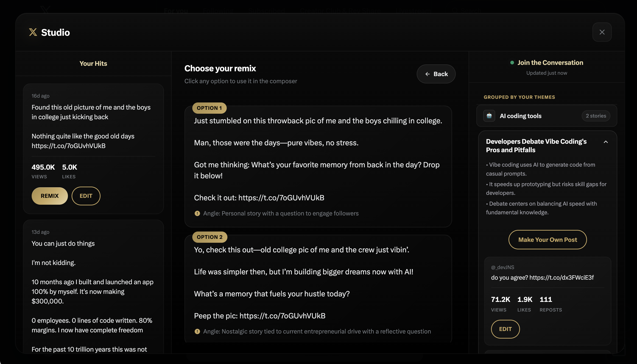Click Option 2 angle info icon
The width and height of the screenshot is (637, 364).
pyautogui.click(x=197, y=331)
